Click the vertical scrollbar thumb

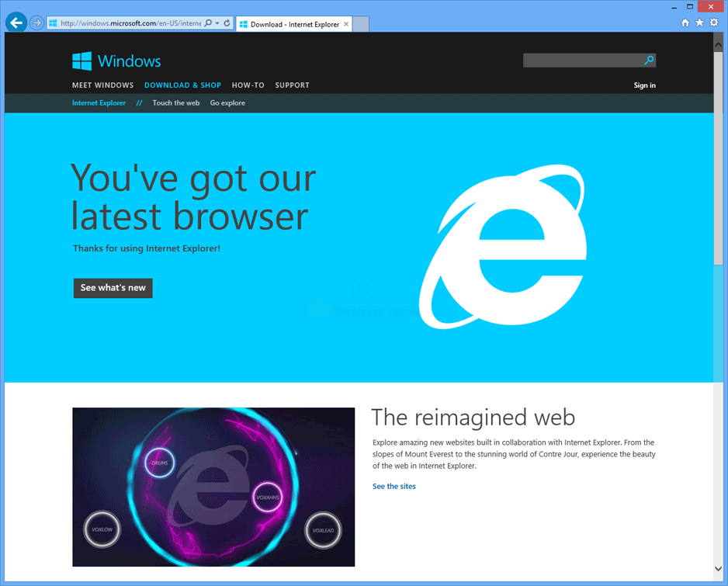[718, 158]
